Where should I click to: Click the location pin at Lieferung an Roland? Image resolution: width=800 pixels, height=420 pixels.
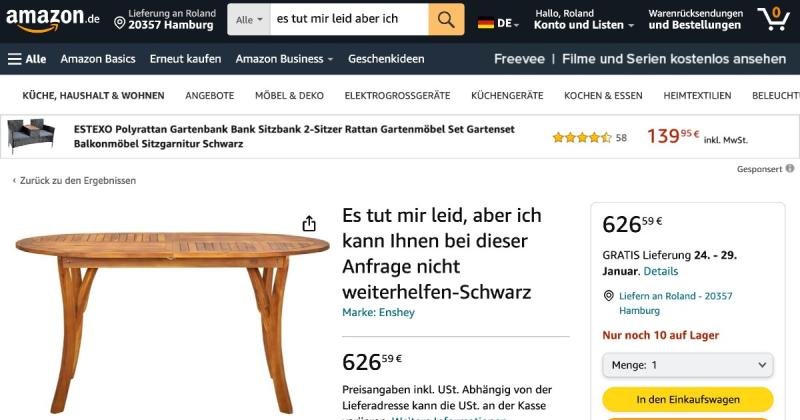(x=119, y=23)
